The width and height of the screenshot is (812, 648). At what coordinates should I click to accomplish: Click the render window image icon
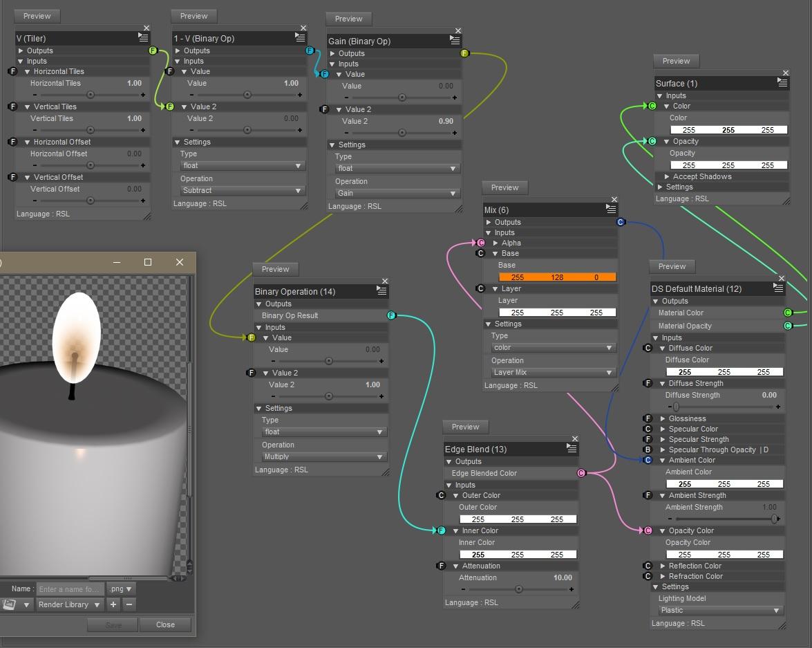[9, 604]
